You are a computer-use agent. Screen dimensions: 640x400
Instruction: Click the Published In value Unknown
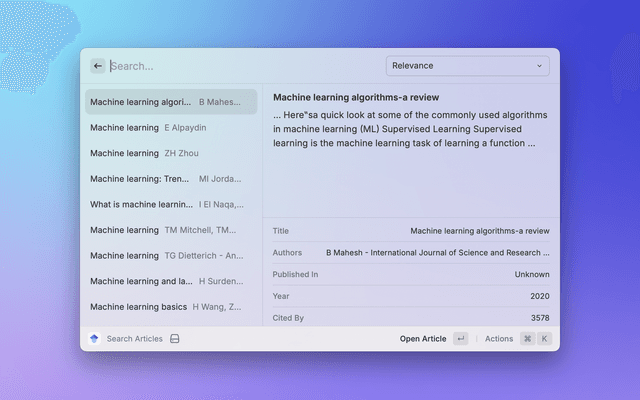click(x=532, y=274)
